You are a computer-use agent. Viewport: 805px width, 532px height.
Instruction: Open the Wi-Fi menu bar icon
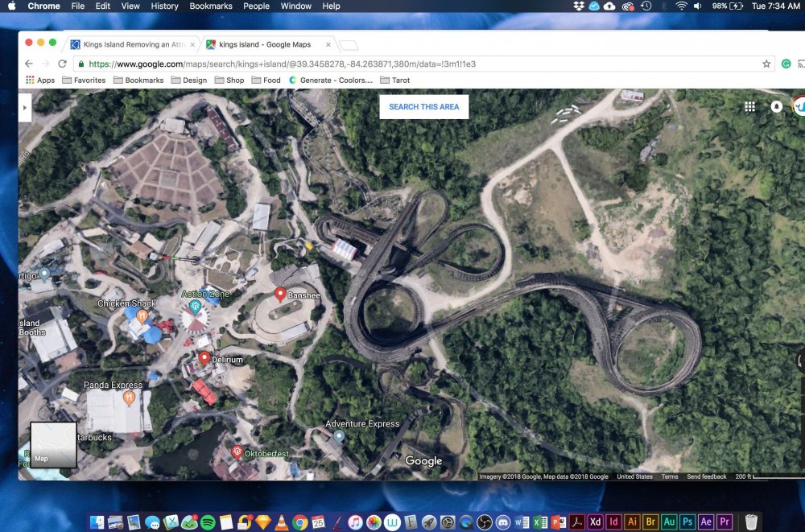click(x=681, y=6)
